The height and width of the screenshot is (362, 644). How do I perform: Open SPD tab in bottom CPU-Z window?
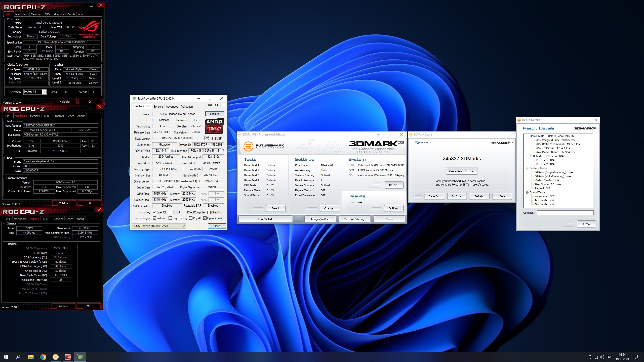(x=46, y=219)
